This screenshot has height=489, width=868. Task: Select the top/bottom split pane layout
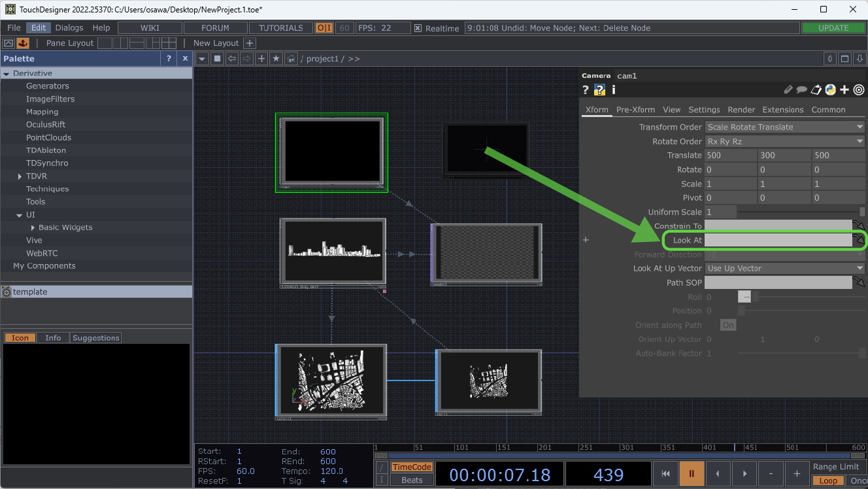click(137, 43)
